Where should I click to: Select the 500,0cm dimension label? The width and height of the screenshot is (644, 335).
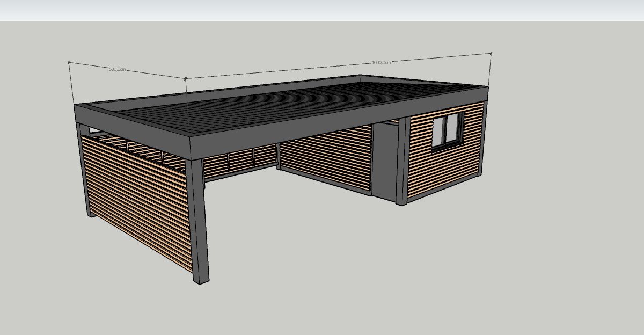coord(118,69)
